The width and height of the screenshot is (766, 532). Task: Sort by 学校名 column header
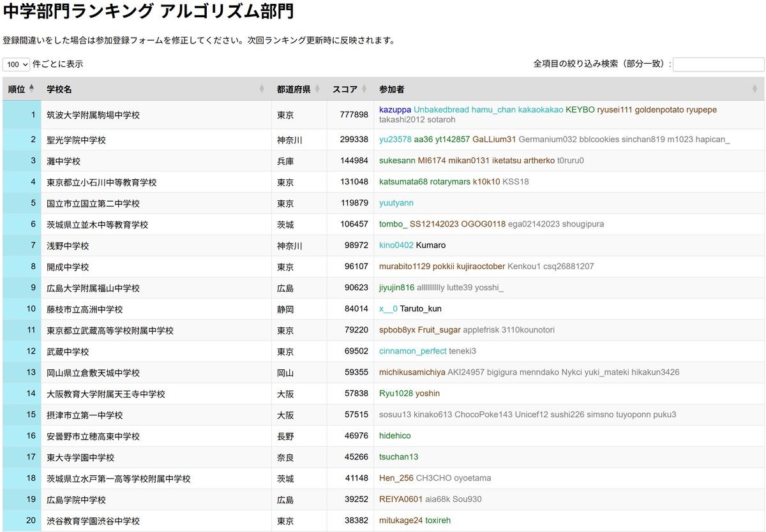pos(156,89)
